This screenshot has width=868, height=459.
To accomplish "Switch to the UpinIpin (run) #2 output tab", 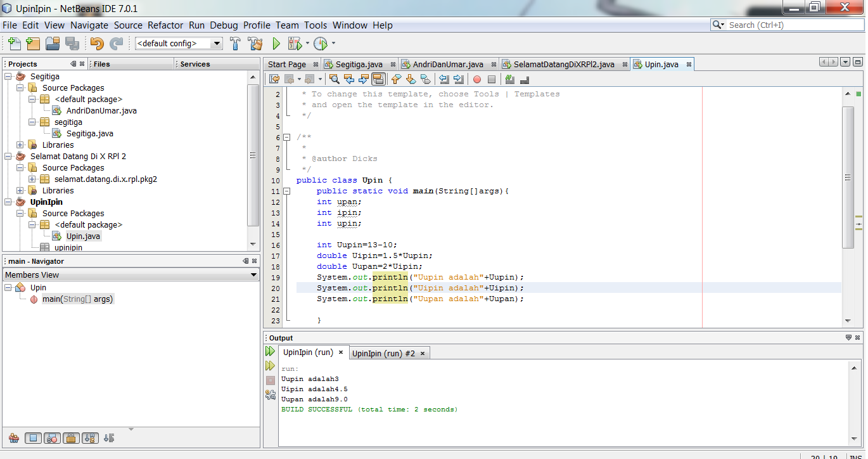I will [x=383, y=353].
